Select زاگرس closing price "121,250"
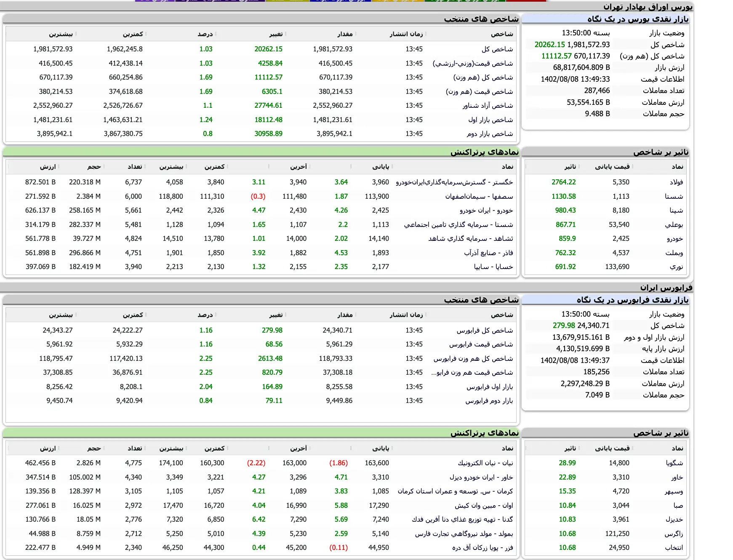 point(617,534)
